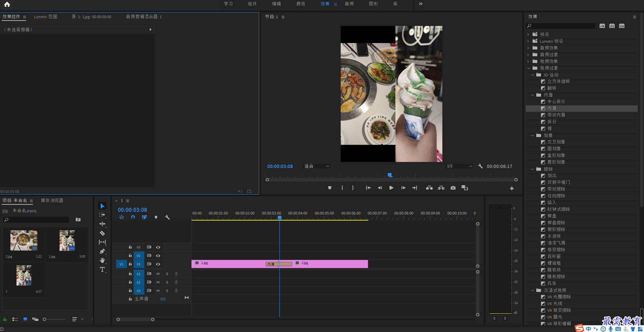Switch to 音频 workspace tab
Image resolution: width=644 pixels, height=332 pixels.
tap(349, 4)
